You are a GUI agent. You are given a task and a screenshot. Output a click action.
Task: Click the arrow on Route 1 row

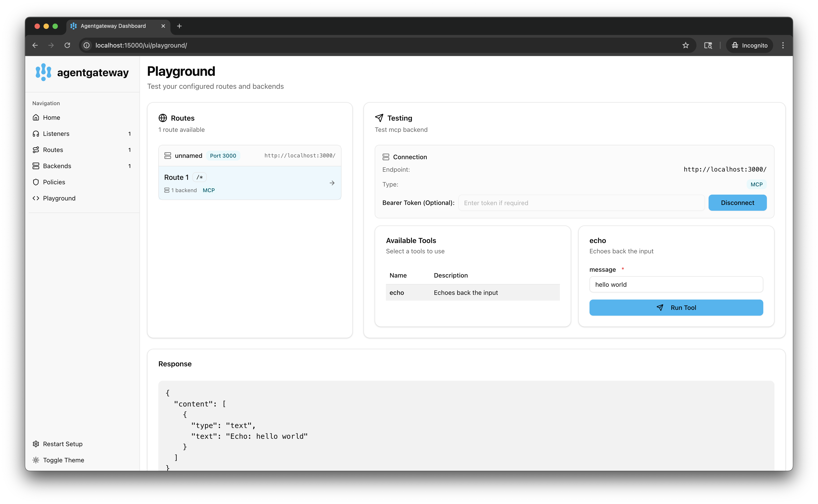(332, 183)
